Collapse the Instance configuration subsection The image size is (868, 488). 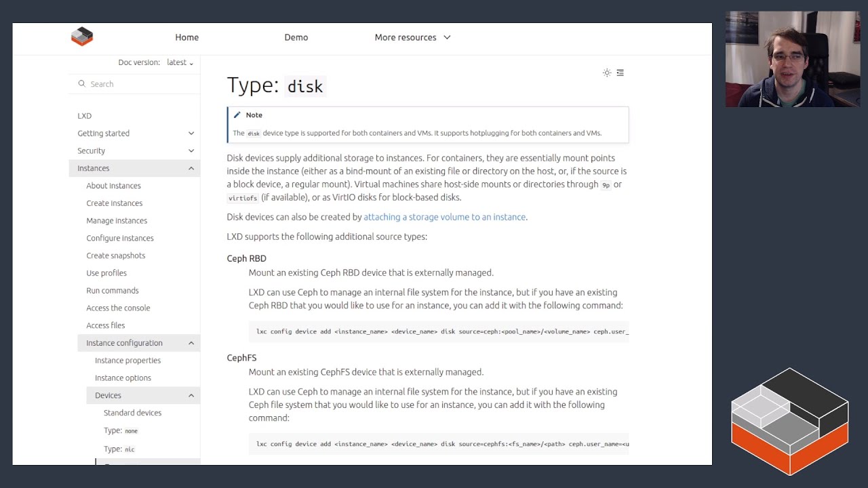point(191,343)
